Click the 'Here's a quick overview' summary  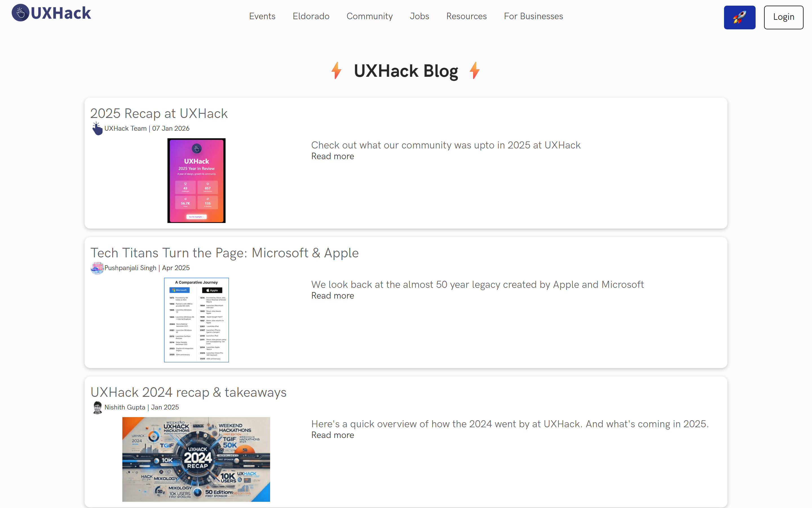coord(510,424)
